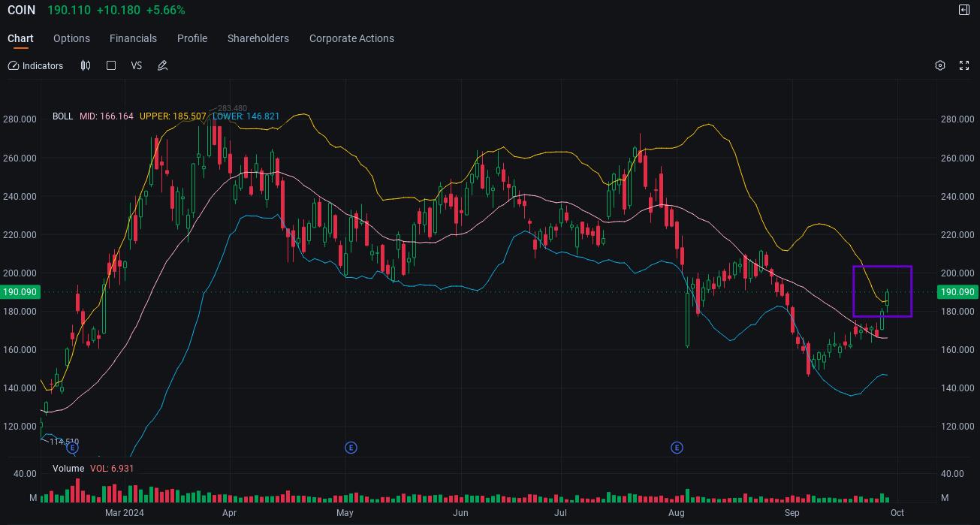Select the drawing pencil tool
The height and width of the screenshot is (525, 980).
coord(162,66)
